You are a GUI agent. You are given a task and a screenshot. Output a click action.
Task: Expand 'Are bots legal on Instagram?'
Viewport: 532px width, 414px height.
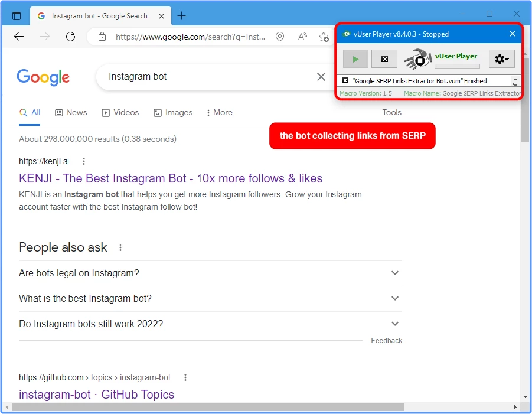click(210, 273)
